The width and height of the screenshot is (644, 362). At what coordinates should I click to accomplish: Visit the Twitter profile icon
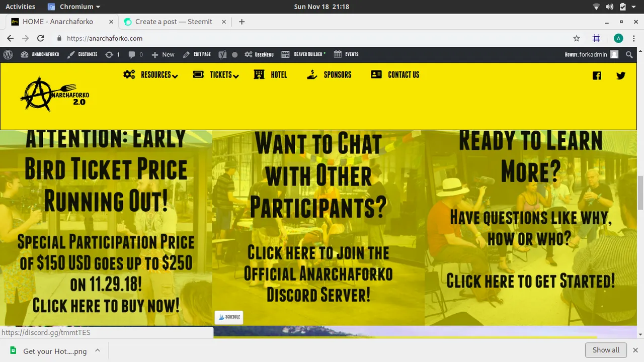621,76
